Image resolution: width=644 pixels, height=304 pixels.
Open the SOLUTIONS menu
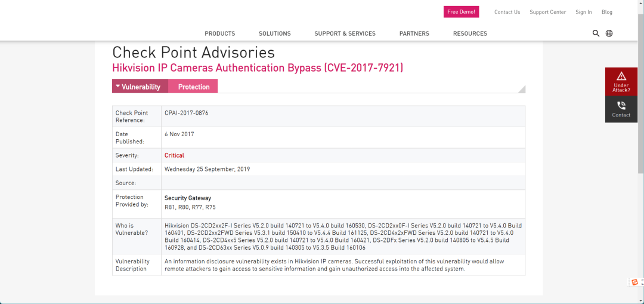pos(275,33)
